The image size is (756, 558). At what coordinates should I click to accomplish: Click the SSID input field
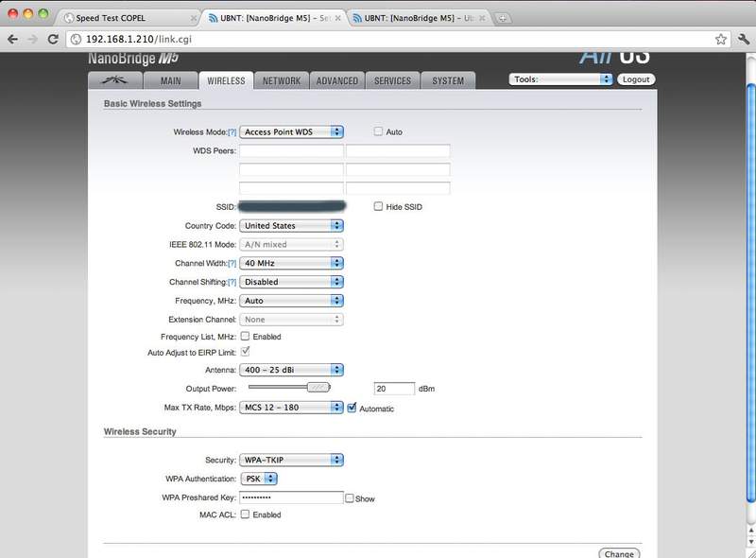[x=292, y=206]
